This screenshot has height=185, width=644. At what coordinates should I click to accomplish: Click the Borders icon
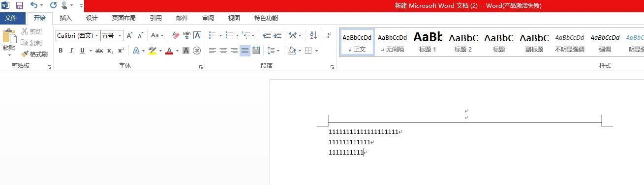(x=308, y=51)
